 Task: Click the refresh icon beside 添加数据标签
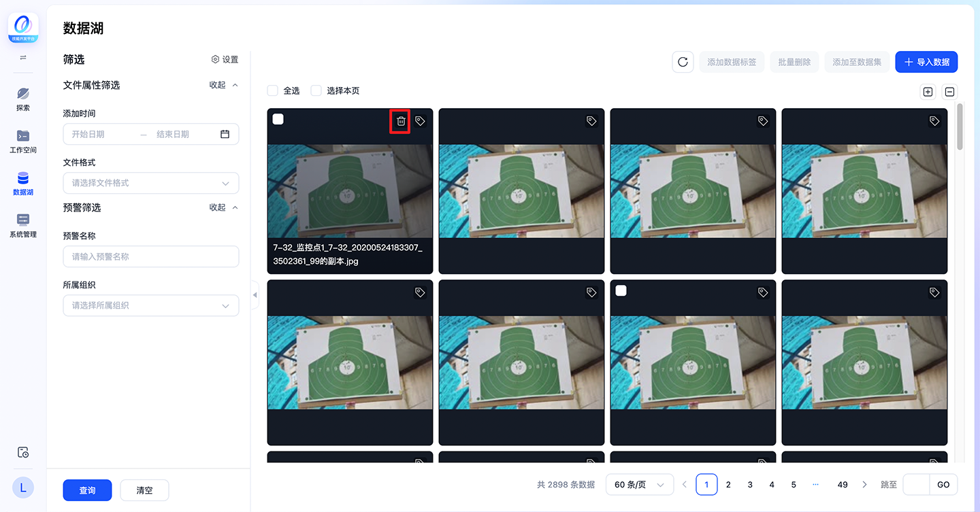tap(683, 62)
